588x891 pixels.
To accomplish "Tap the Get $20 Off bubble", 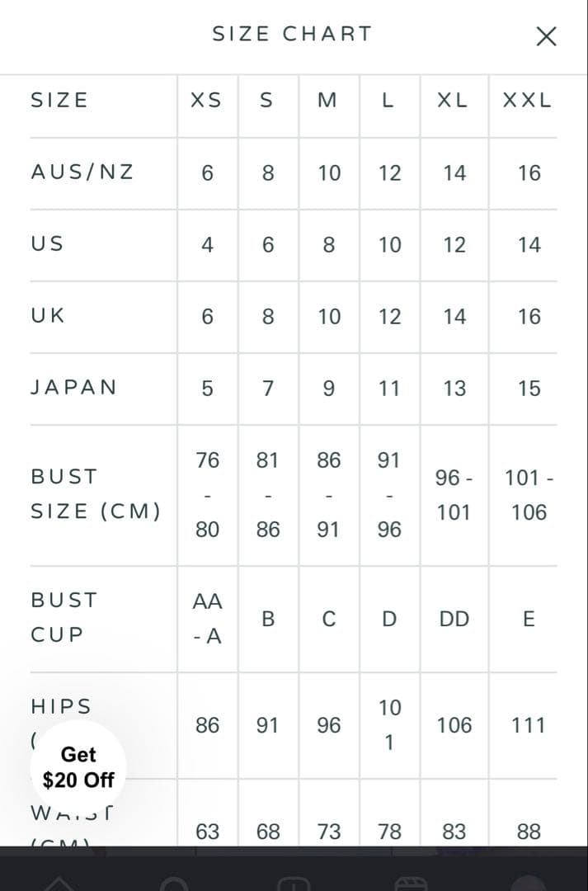I will [x=78, y=767].
